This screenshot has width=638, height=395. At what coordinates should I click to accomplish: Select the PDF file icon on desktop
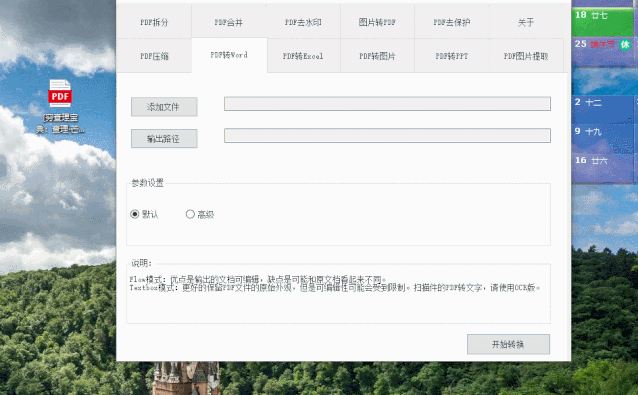[x=60, y=107]
